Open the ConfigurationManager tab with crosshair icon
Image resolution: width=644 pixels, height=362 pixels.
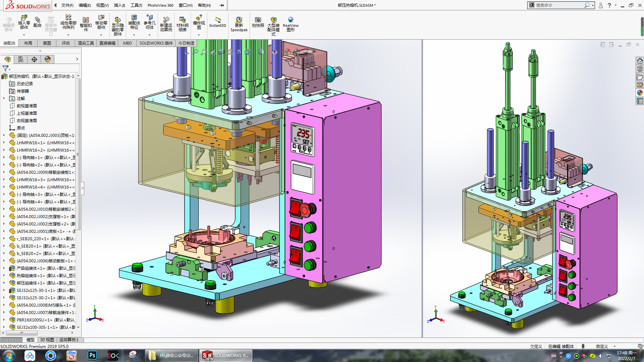tap(34, 59)
